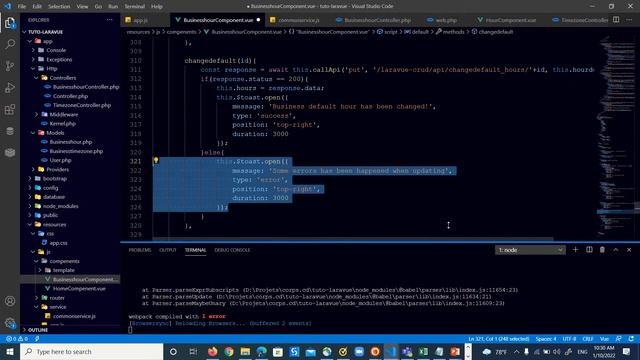The height and width of the screenshot is (360, 640).
Task: Open File Explorer from the taskbar
Action: coord(245,351)
